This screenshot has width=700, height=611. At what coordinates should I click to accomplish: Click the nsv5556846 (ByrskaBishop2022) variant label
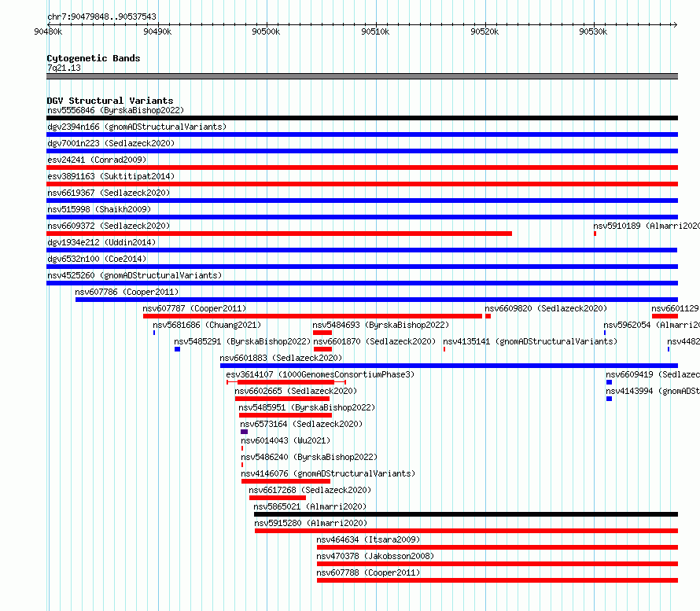(x=116, y=110)
